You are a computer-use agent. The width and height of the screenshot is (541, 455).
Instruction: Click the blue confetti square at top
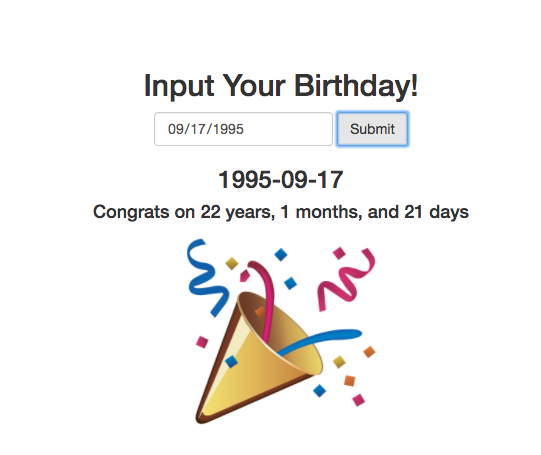(x=281, y=255)
